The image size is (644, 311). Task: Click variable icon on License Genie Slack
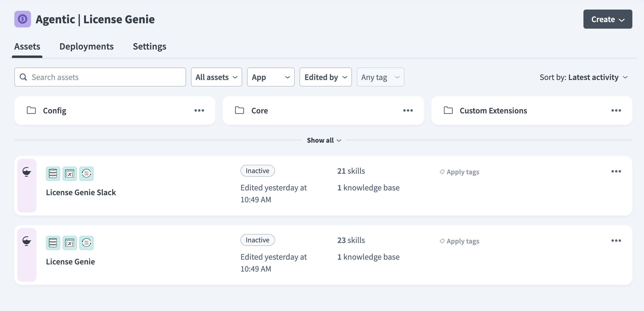70,174
